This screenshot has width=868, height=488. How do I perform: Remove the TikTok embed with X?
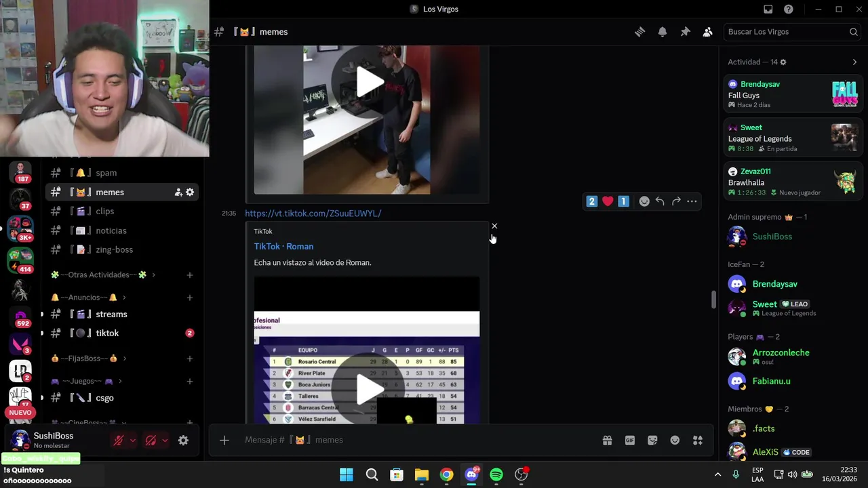[494, 226]
